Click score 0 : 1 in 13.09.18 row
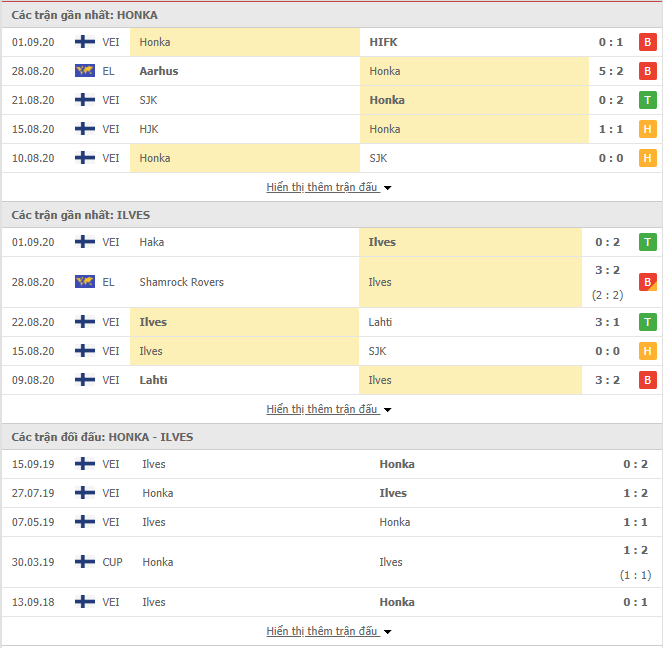Viewport: 663px width, 648px height. 635,602
